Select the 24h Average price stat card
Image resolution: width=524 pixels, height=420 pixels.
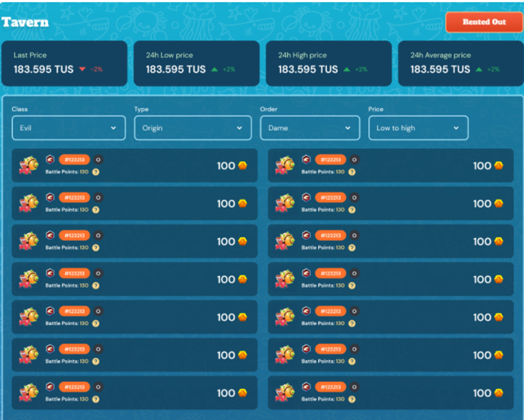(461, 64)
